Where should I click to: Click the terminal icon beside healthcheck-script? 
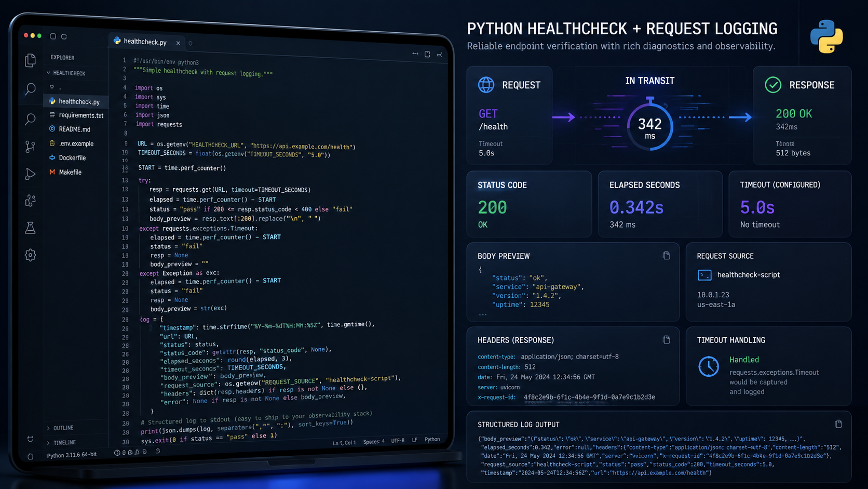pyautogui.click(x=704, y=275)
